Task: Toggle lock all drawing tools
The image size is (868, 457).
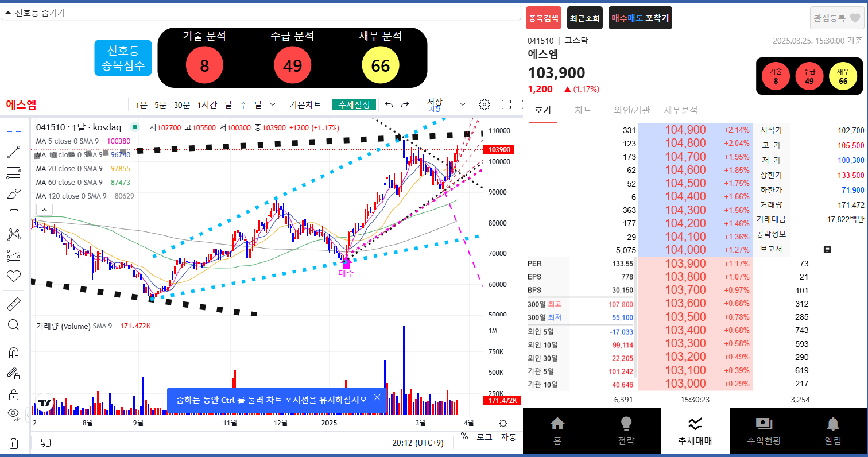Action: 14,394
